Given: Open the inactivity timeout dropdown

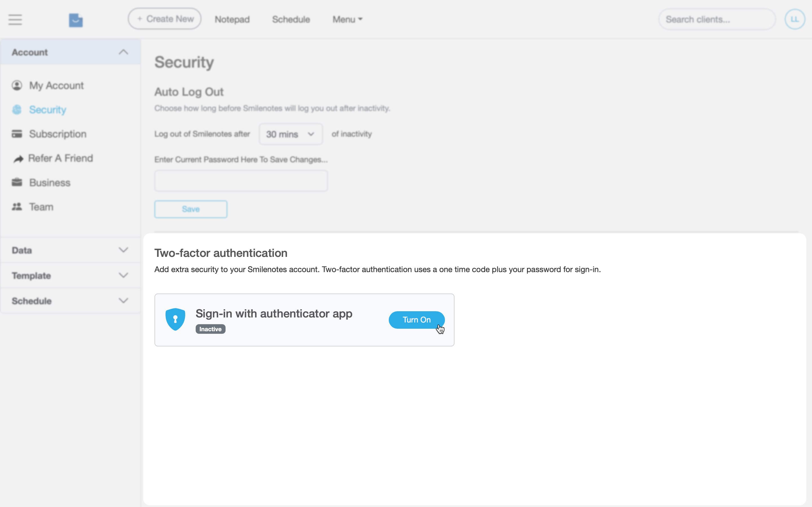Looking at the screenshot, I should (290, 134).
